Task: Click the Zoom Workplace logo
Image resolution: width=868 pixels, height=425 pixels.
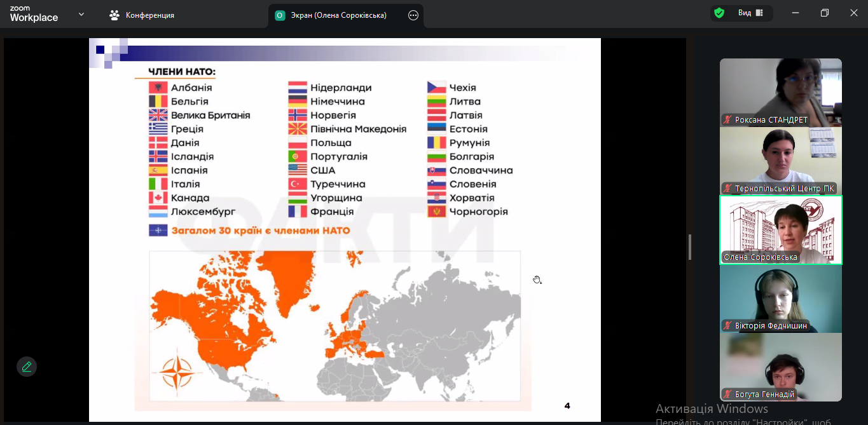Action: coord(34,15)
